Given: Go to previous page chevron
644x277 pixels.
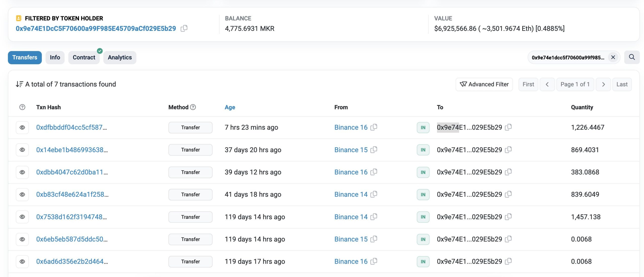Looking at the screenshot, I should [547, 84].
